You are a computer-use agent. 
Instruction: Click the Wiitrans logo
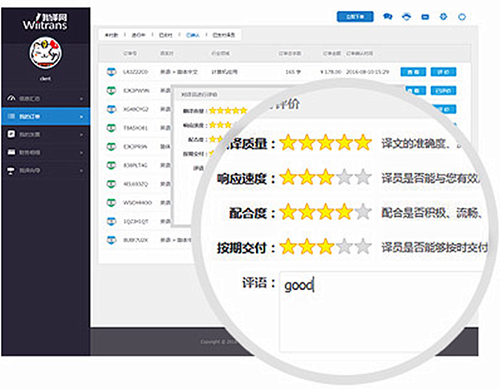coord(45,22)
